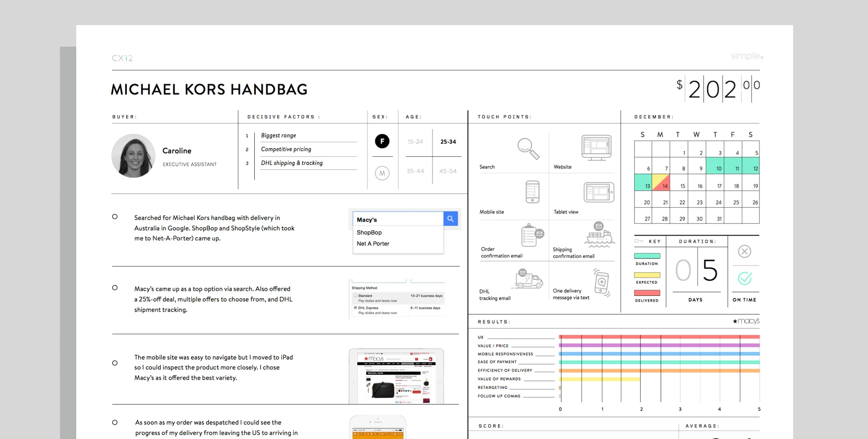Screen dimensions: 868x439
Task: Click the key icon beside KEY label
Action: (x=639, y=241)
